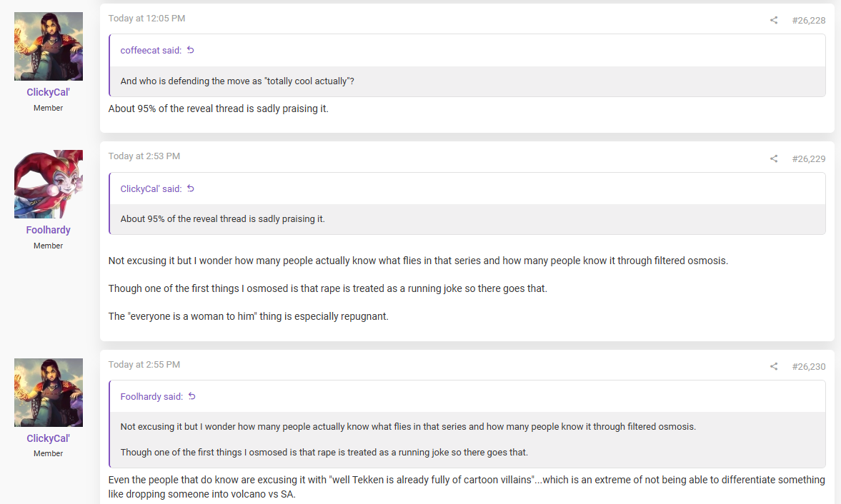Click 'coffeecat said:' quote header

pyautogui.click(x=151, y=51)
